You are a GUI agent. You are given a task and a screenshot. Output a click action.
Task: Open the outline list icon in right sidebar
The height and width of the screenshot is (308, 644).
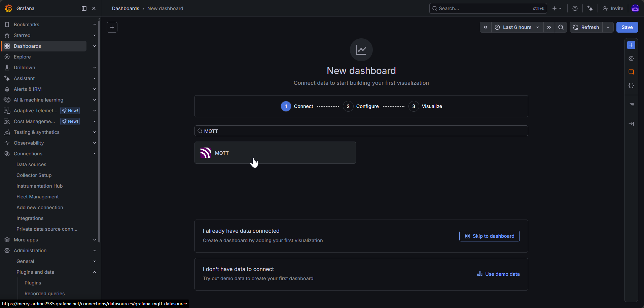pos(632,105)
